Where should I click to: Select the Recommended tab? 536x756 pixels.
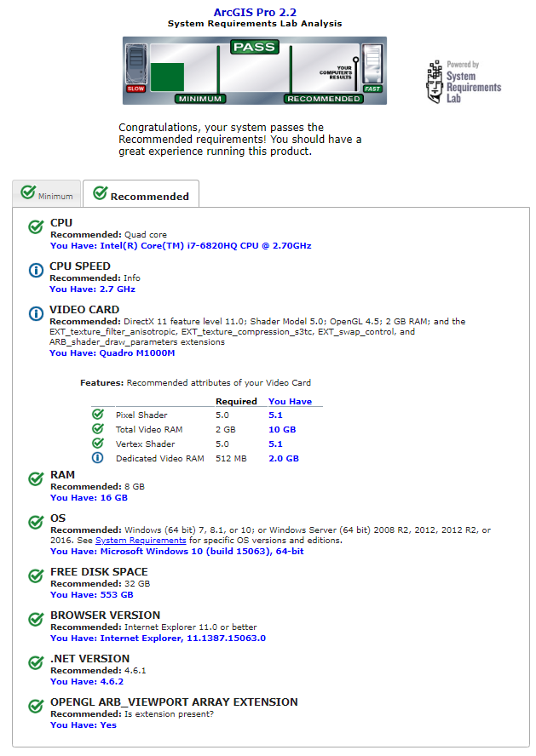click(x=141, y=194)
